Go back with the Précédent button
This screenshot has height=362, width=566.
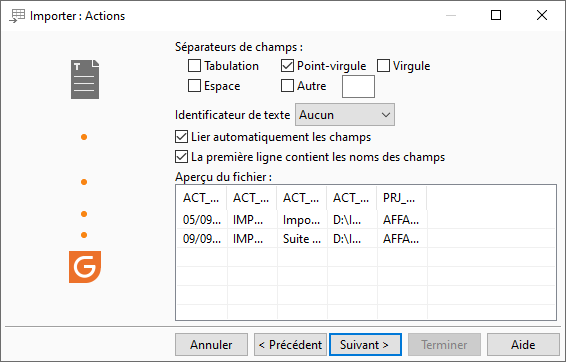click(290, 345)
